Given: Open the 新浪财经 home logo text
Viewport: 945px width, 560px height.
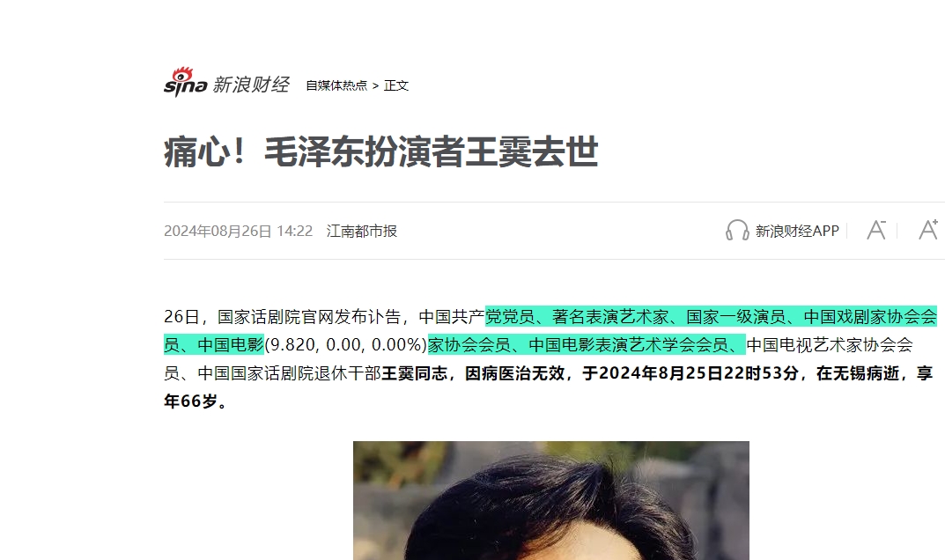Looking at the screenshot, I should 251,85.
